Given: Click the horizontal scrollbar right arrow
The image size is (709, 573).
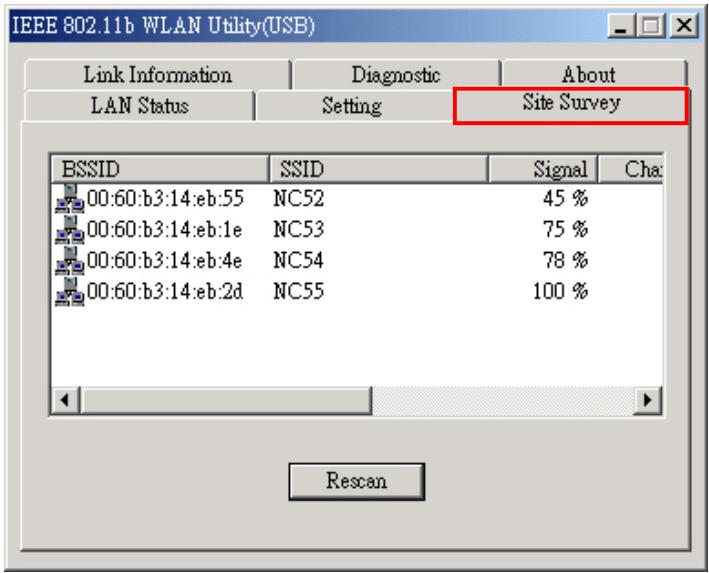Looking at the screenshot, I should [648, 400].
